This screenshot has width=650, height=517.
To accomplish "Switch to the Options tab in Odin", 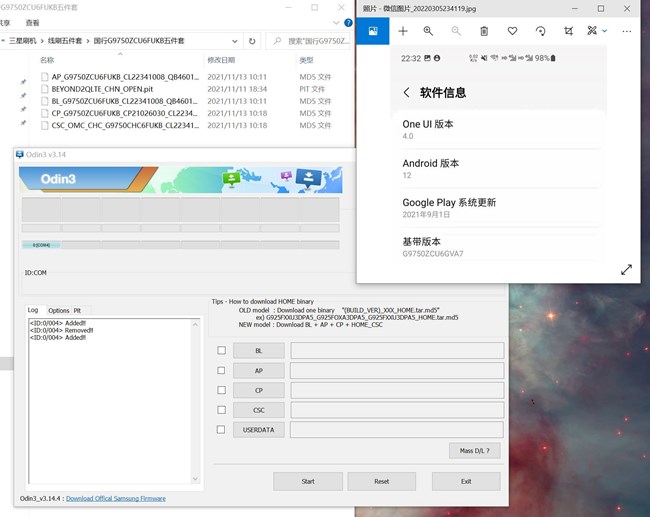I will click(58, 310).
